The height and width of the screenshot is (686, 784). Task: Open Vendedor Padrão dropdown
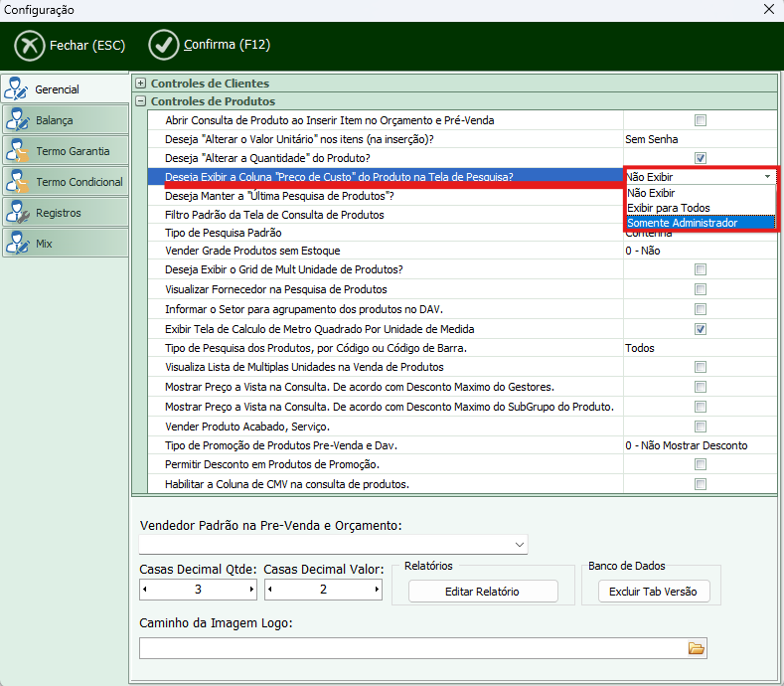point(520,545)
